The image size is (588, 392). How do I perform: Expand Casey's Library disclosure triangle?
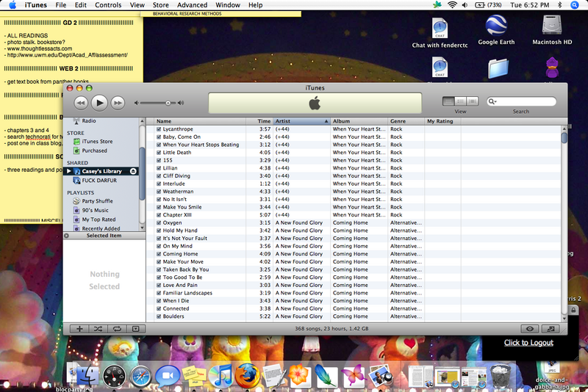click(69, 171)
